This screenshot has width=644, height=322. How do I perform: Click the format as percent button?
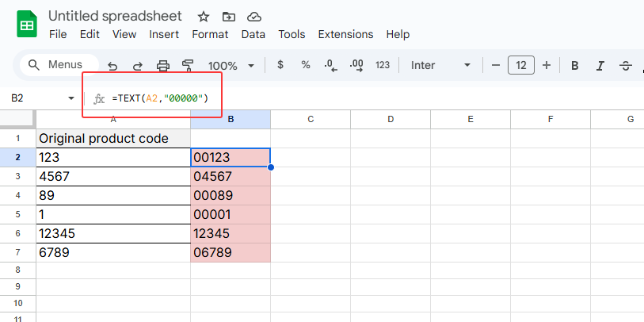pyautogui.click(x=306, y=66)
